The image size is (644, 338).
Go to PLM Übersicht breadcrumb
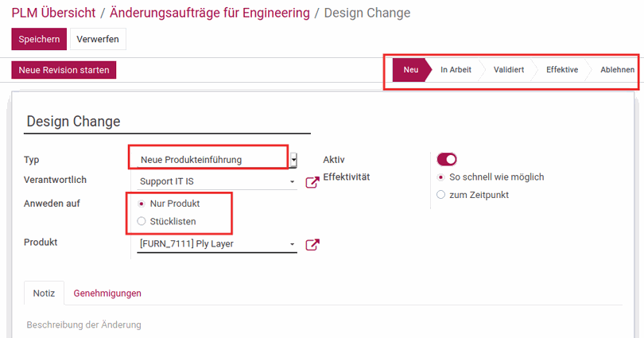[x=53, y=13]
